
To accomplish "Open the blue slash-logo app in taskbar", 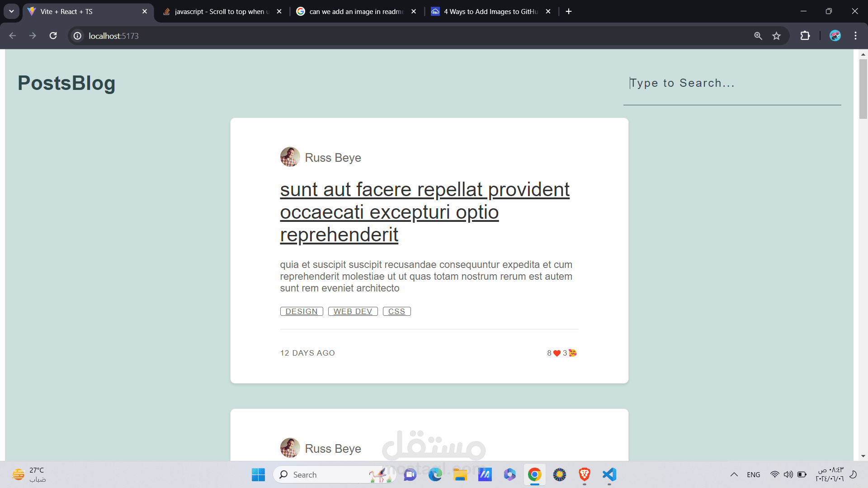I will [485, 474].
